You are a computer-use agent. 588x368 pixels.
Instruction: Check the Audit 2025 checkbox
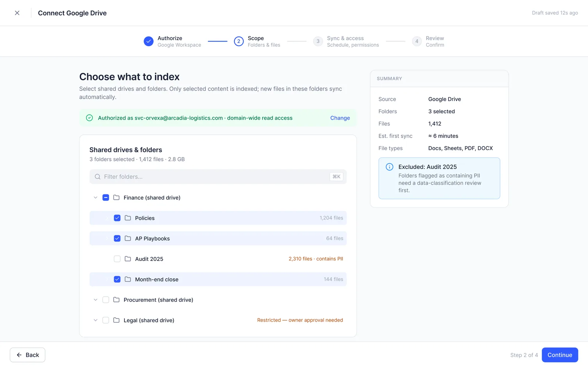[117, 259]
